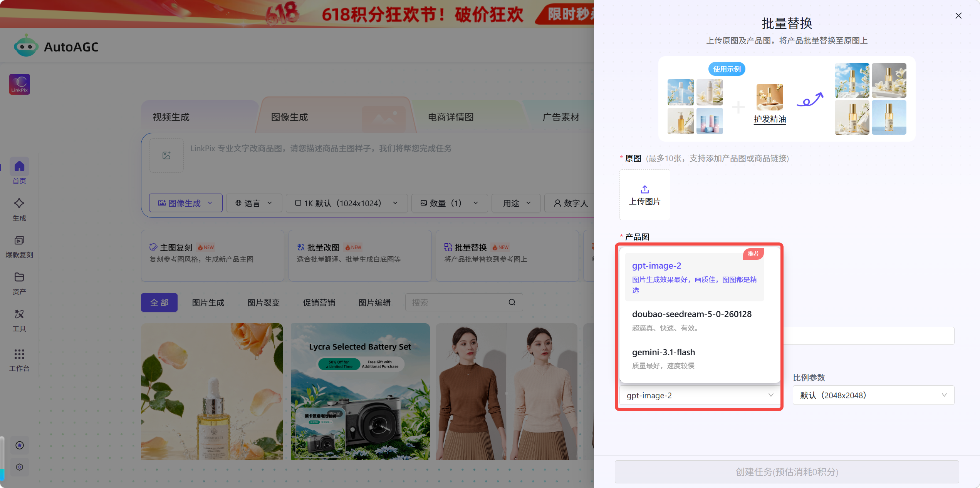Open the 用途 dropdown

pyautogui.click(x=516, y=203)
